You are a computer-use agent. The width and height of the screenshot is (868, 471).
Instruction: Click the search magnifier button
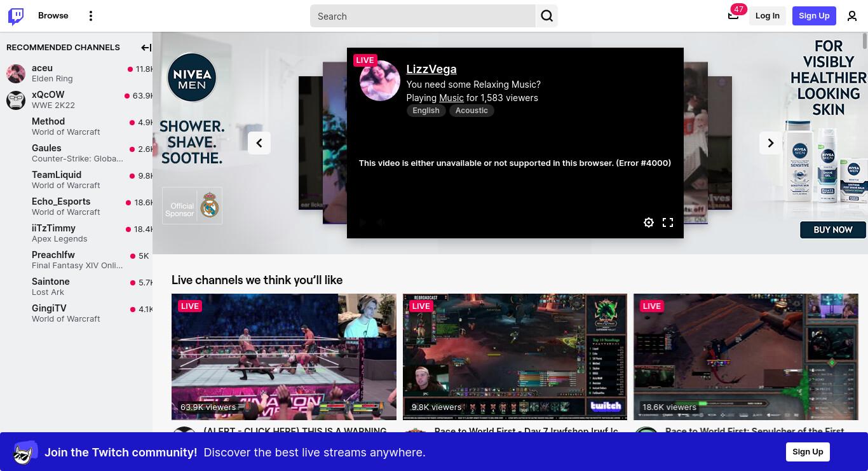(546, 16)
